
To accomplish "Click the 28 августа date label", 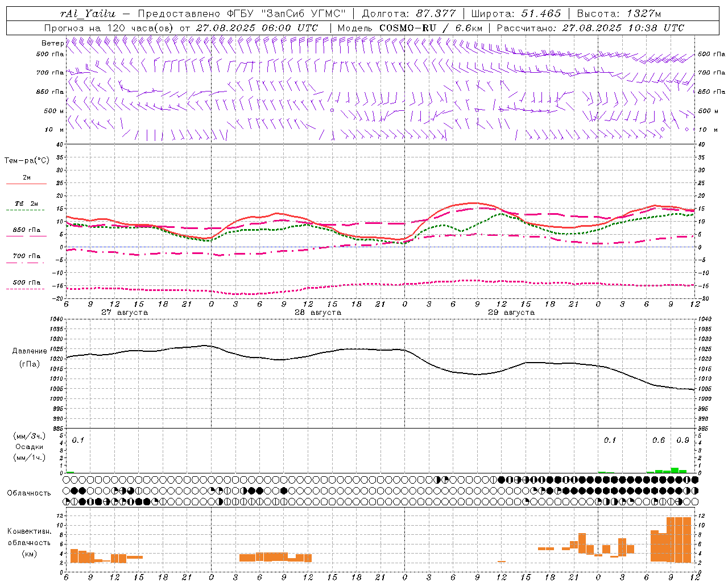I will point(318,313).
